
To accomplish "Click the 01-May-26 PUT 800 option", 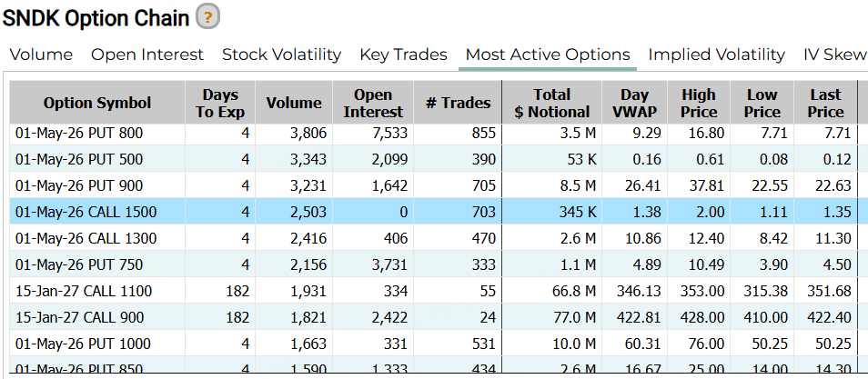I will click(x=79, y=134).
